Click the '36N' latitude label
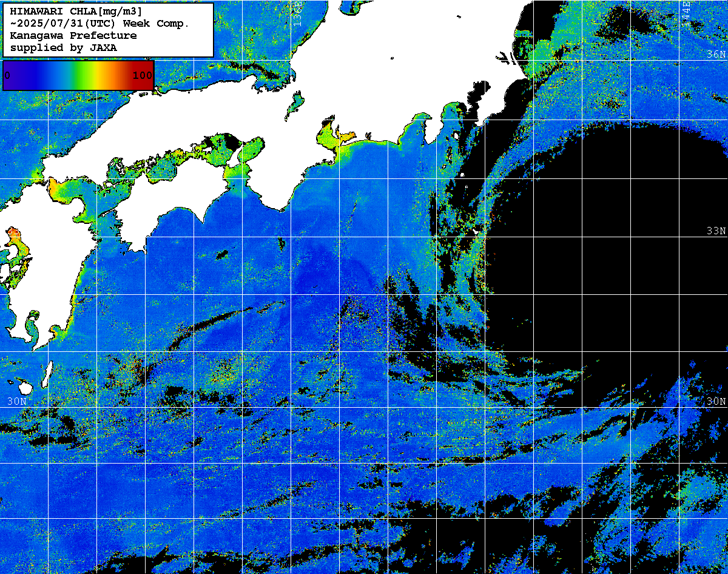728x574 pixels. point(716,54)
